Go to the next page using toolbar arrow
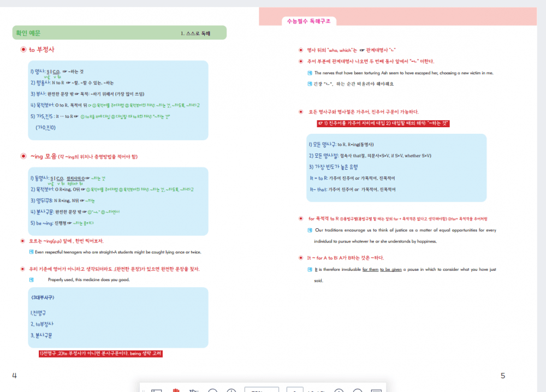Screen dimensions: 546x392 (357, 390)
